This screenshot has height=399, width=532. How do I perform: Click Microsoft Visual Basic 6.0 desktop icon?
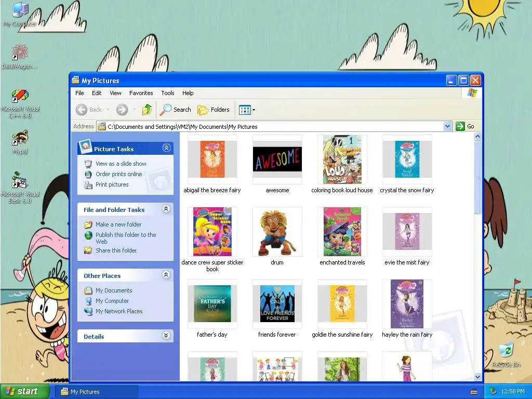click(x=20, y=187)
